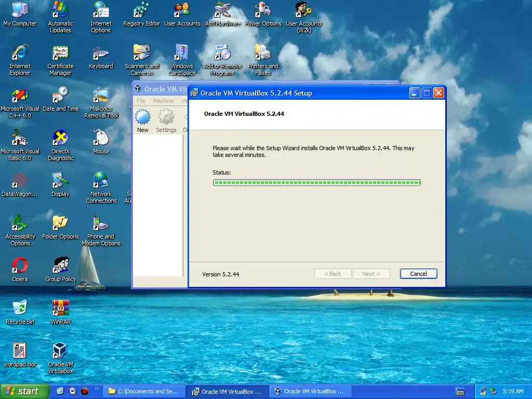Click the 5:19 AM system clock
The height and width of the screenshot is (399, 532).
(513, 391)
